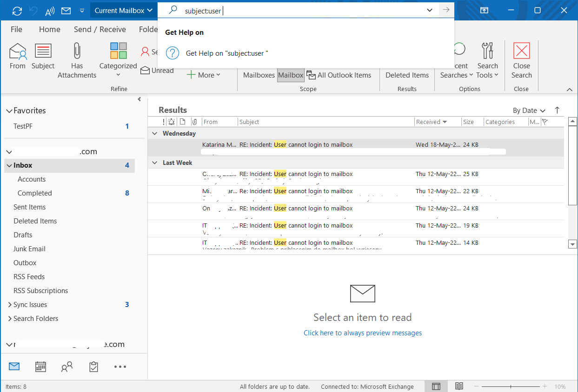Sort by Attachment column paperclip icon

point(194,122)
